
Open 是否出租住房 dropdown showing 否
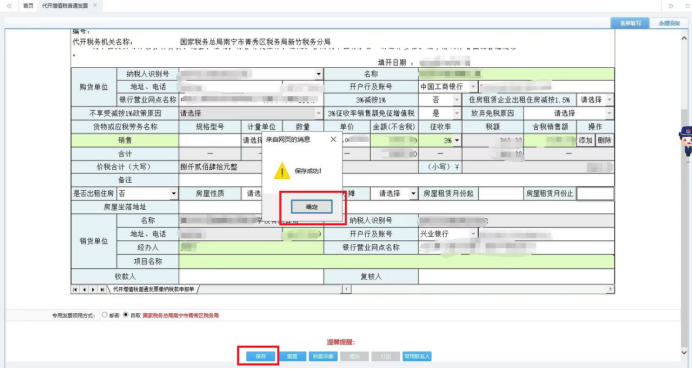(x=147, y=193)
